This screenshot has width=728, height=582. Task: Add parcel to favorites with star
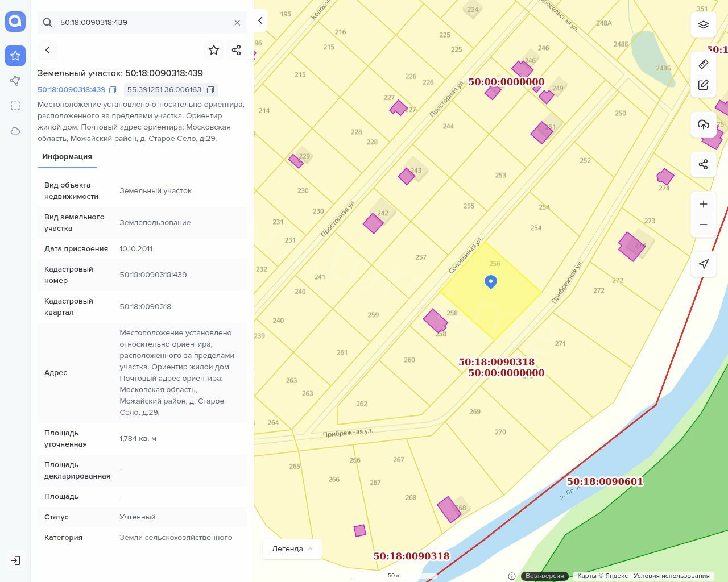214,50
